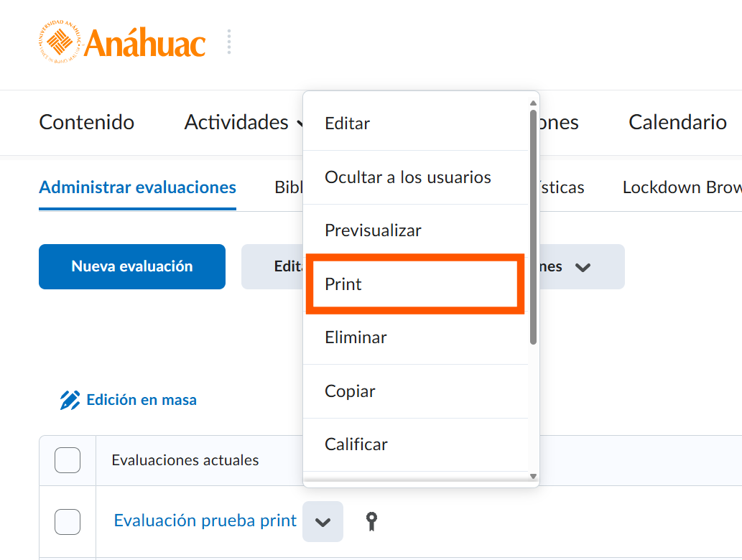
Task: Tick the Evaluaciones actuales select-all checkbox
Action: click(x=68, y=460)
